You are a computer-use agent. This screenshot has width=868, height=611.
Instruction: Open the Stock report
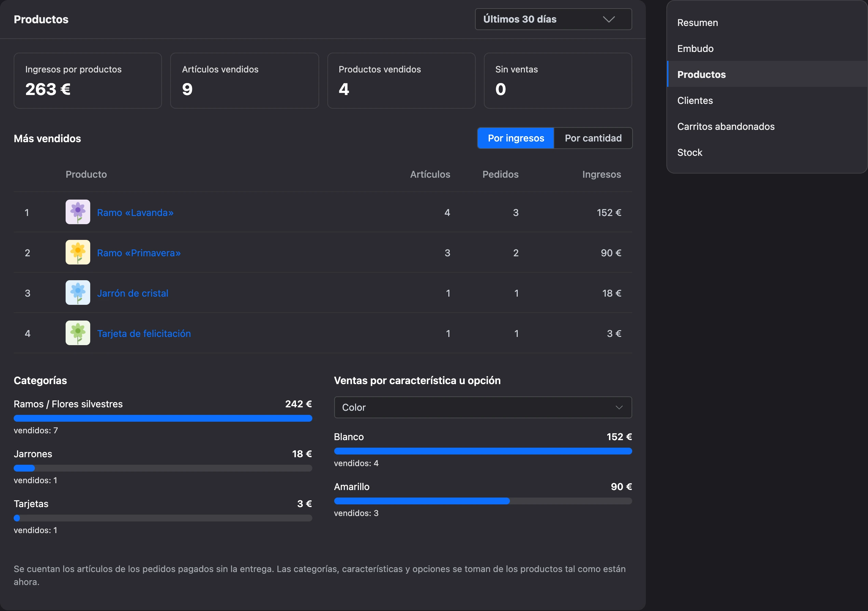(x=690, y=152)
